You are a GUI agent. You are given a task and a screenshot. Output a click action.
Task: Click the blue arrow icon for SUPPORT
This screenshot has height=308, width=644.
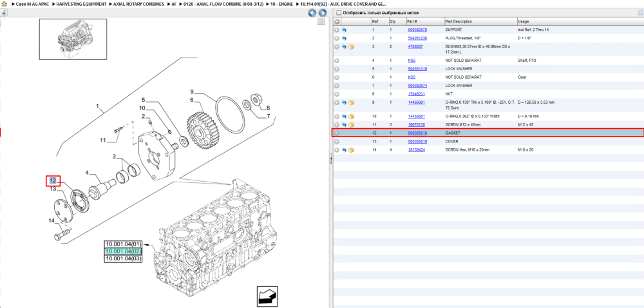point(344,30)
